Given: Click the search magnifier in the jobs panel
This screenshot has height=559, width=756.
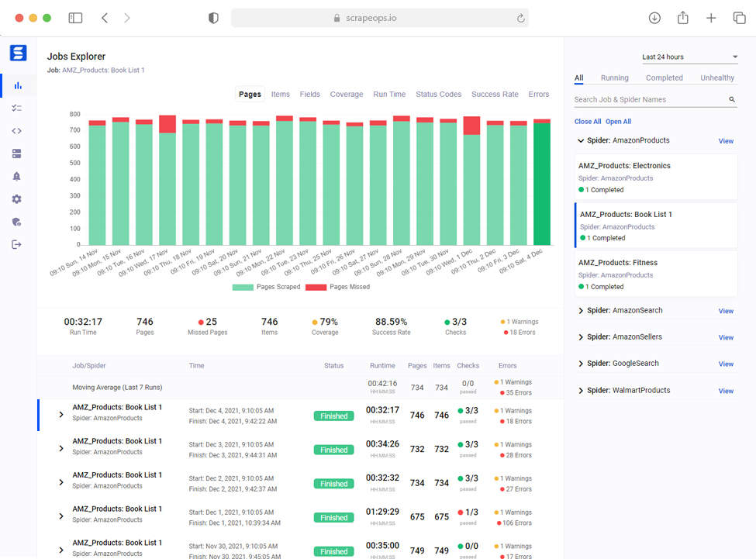Looking at the screenshot, I should click(x=731, y=99).
